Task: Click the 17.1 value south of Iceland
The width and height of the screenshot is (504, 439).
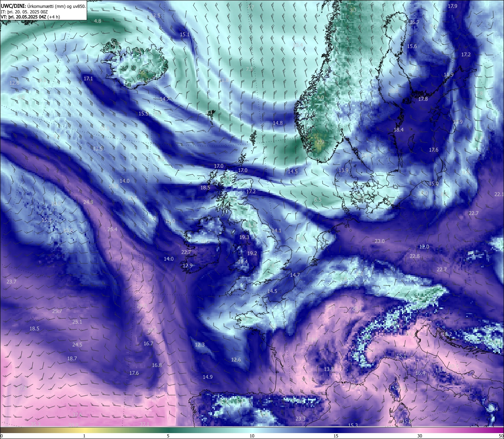Action: (x=88, y=79)
